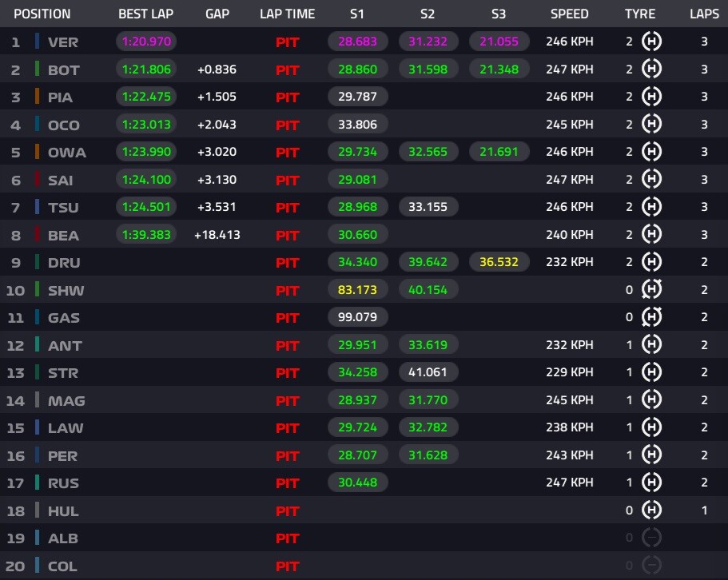Click the S1 column header

click(357, 14)
